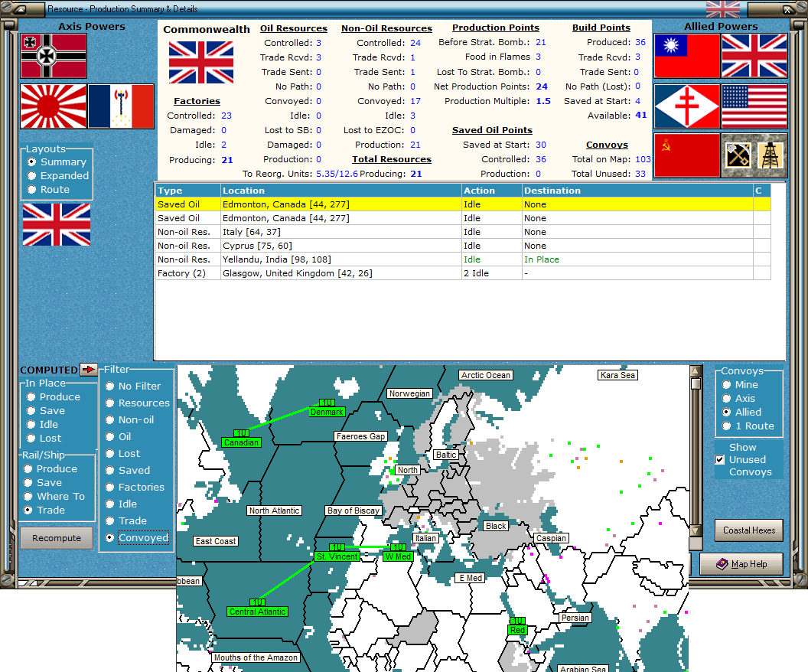Select the Route layout option
The width and height of the screenshot is (808, 672).
click(x=48, y=189)
